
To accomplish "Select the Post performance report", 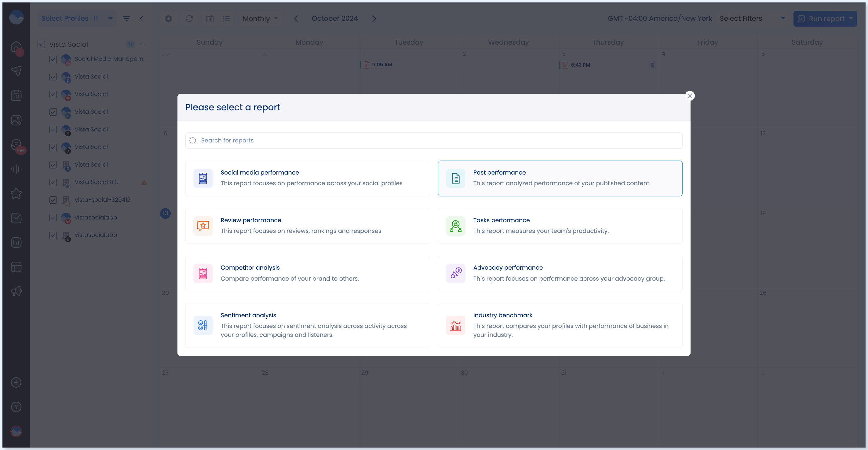I will click(x=560, y=178).
